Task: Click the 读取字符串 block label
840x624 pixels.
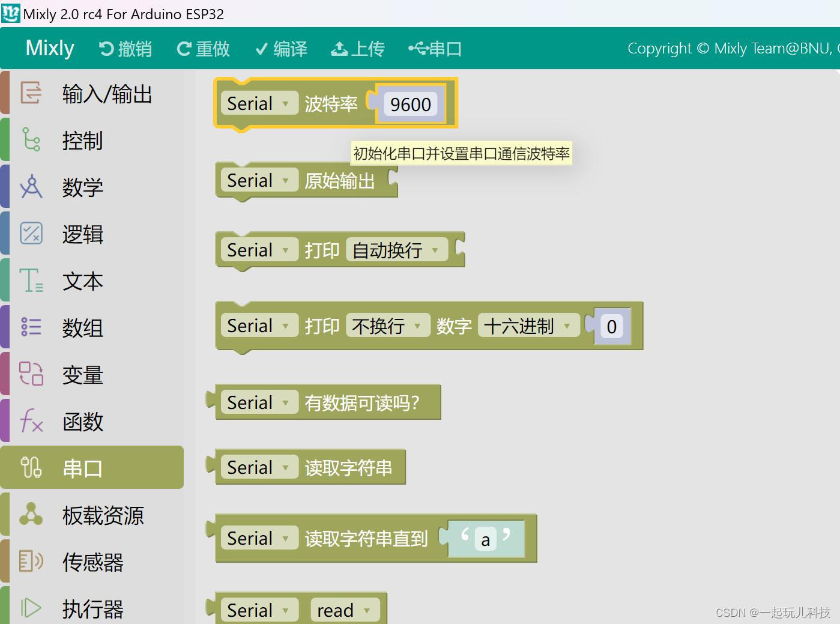Action: (x=348, y=468)
